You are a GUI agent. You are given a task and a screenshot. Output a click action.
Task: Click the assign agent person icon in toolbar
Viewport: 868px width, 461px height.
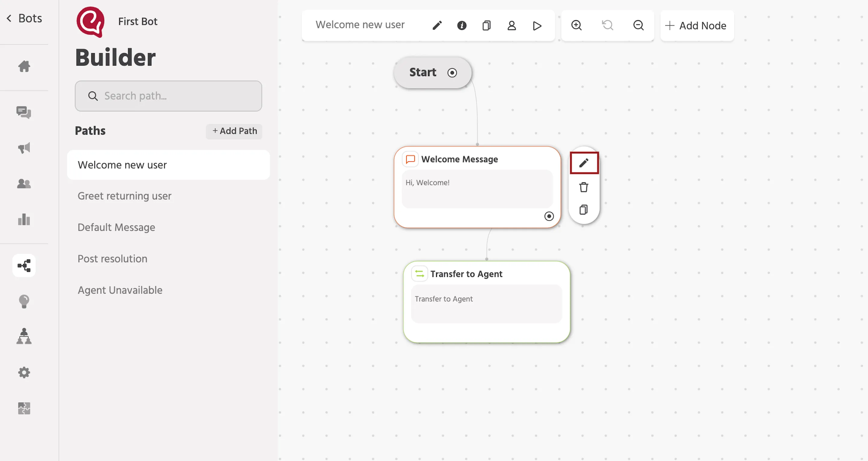pos(511,25)
